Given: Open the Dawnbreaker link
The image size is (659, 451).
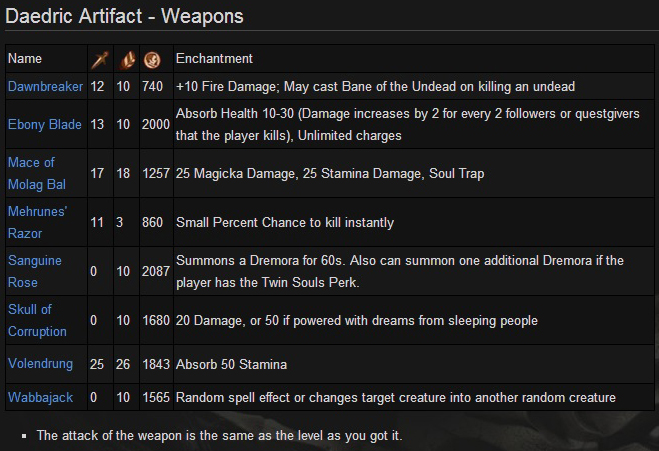Looking at the screenshot, I should click(46, 87).
